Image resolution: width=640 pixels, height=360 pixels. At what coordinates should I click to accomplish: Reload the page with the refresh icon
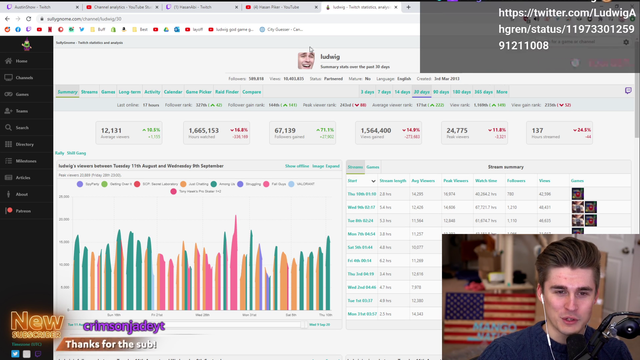(28, 19)
